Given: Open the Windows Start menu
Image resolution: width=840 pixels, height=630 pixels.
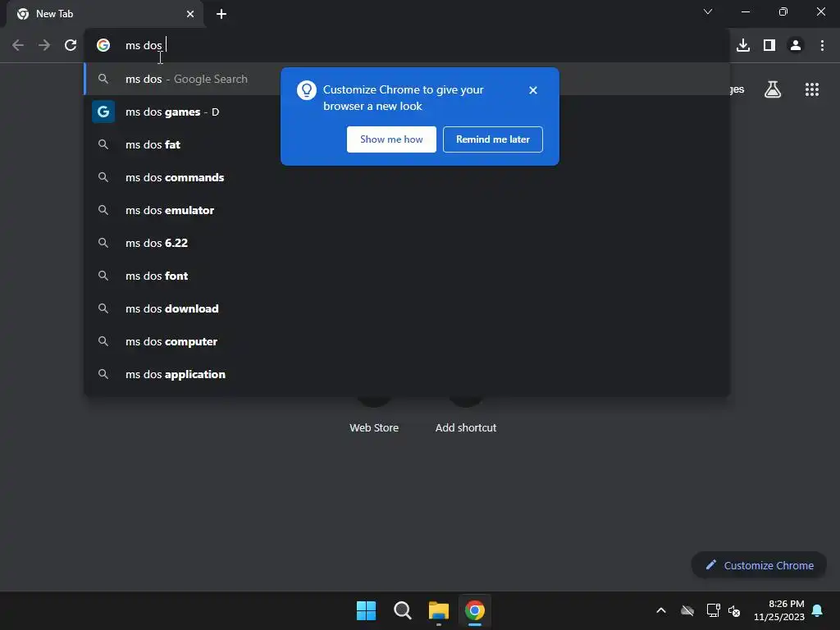Looking at the screenshot, I should coord(366,610).
